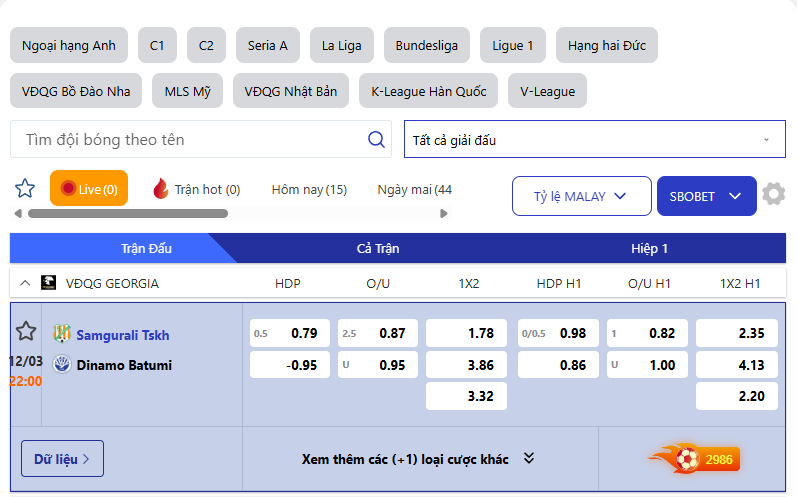Open the settings gear icon
The width and height of the screenshot is (797, 497).
click(x=773, y=194)
